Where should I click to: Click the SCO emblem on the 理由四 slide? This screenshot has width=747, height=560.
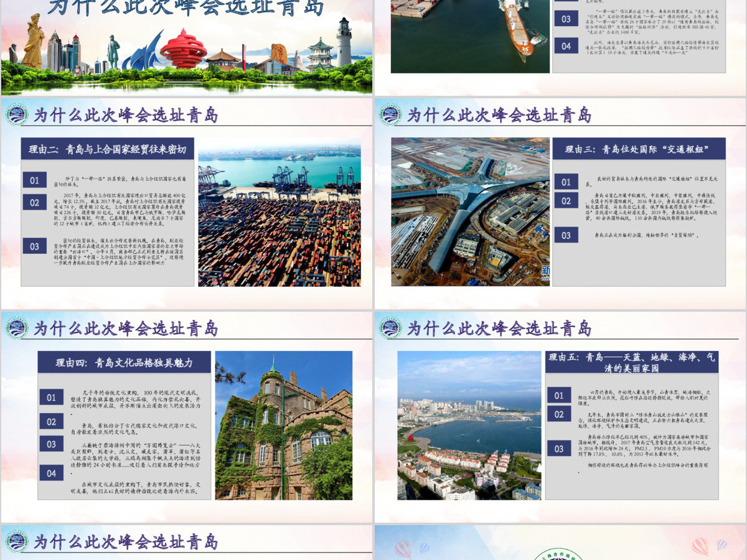pos(17,328)
